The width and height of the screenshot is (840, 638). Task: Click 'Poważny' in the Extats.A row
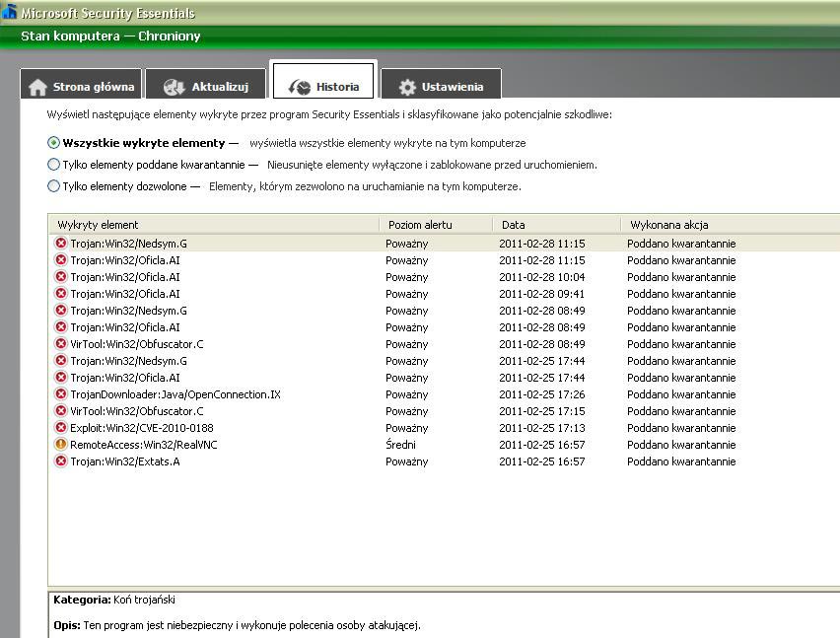click(406, 461)
